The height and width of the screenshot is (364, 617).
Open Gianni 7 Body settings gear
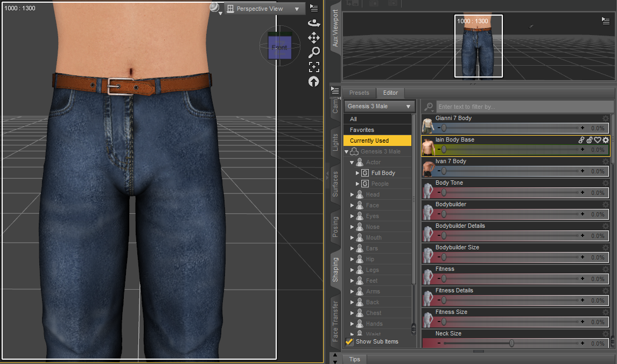[x=606, y=118]
